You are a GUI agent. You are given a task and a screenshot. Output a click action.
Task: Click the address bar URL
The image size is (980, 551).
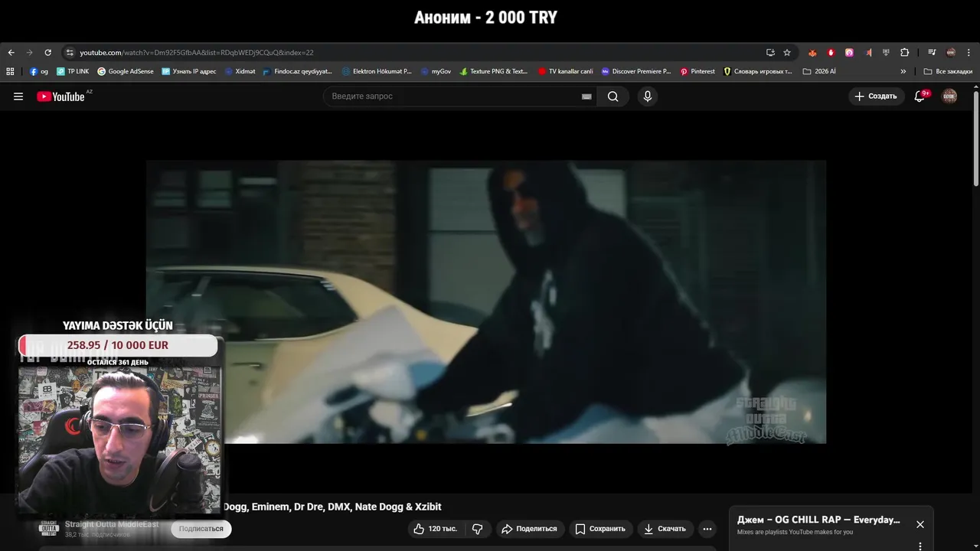[x=197, y=53]
